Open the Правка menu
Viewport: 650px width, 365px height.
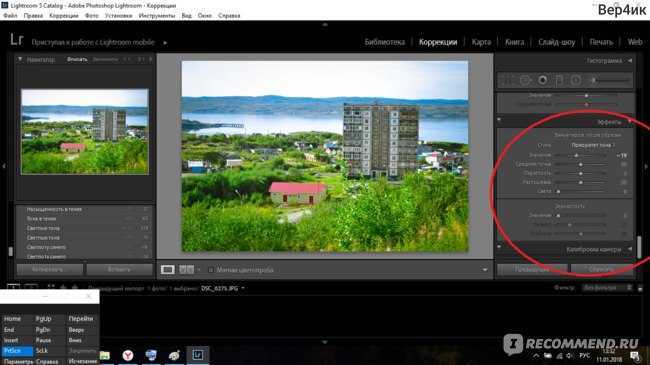(x=33, y=15)
